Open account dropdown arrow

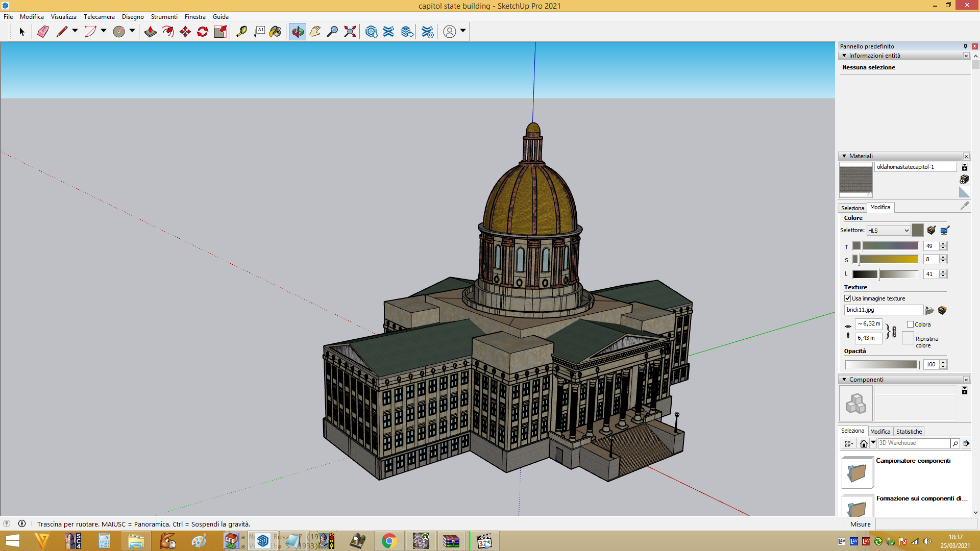(463, 31)
